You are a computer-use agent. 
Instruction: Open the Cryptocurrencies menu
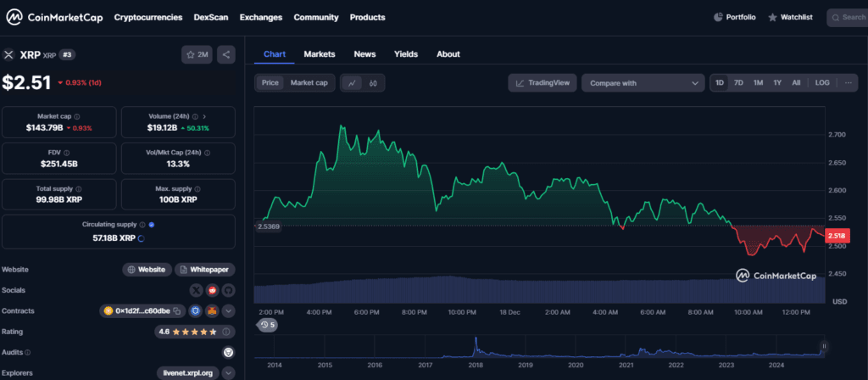pos(148,17)
